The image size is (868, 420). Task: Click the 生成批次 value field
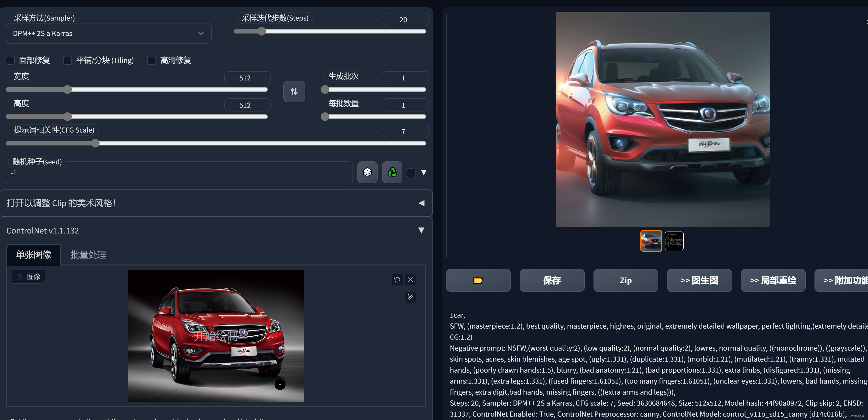405,78
